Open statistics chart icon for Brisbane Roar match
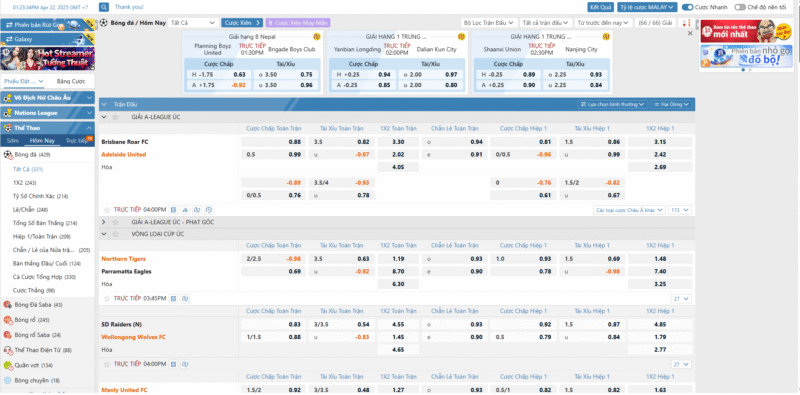800x395 pixels. (185, 210)
